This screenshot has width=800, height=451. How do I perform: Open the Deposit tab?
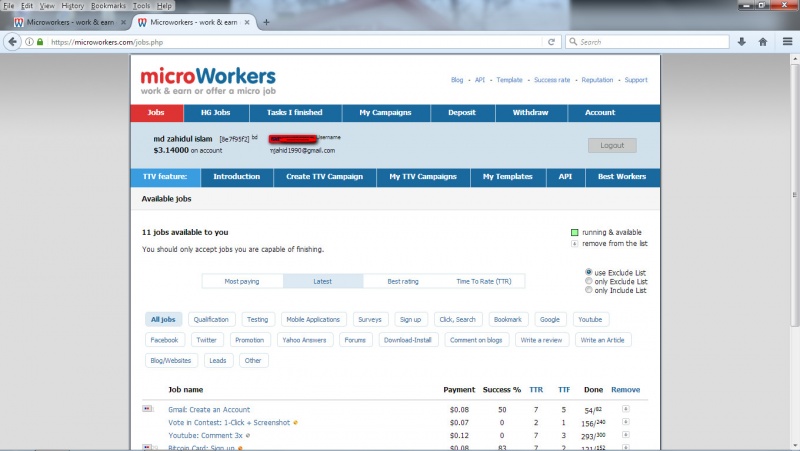coord(462,113)
